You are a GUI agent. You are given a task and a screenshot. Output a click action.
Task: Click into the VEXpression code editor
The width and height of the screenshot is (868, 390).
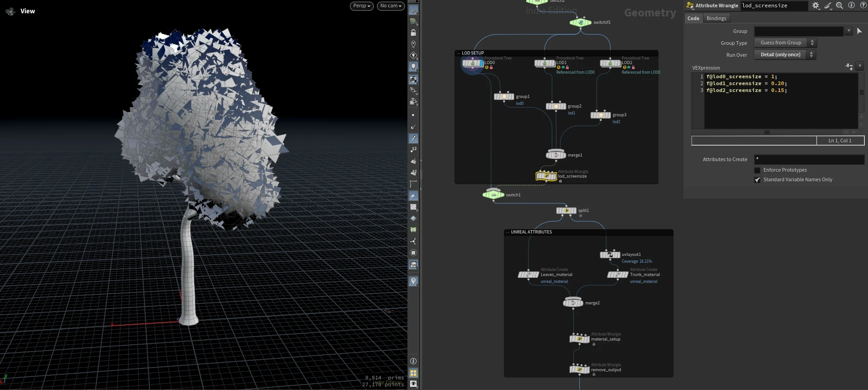coord(781,101)
